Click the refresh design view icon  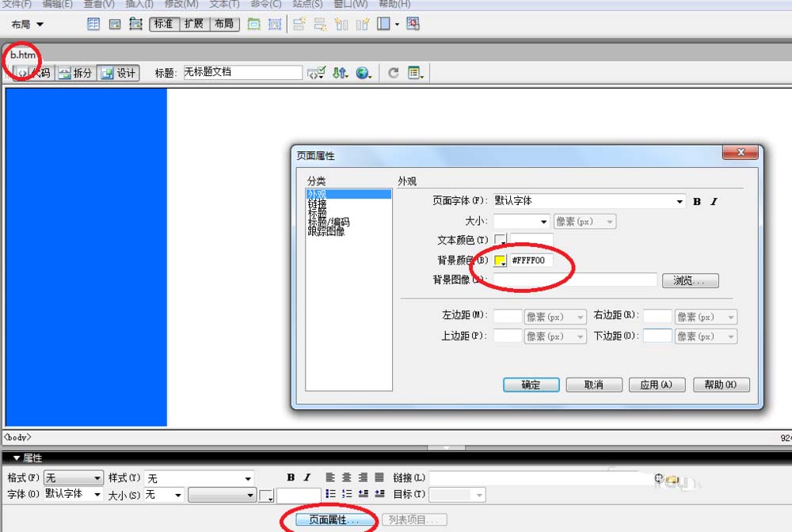(x=393, y=73)
